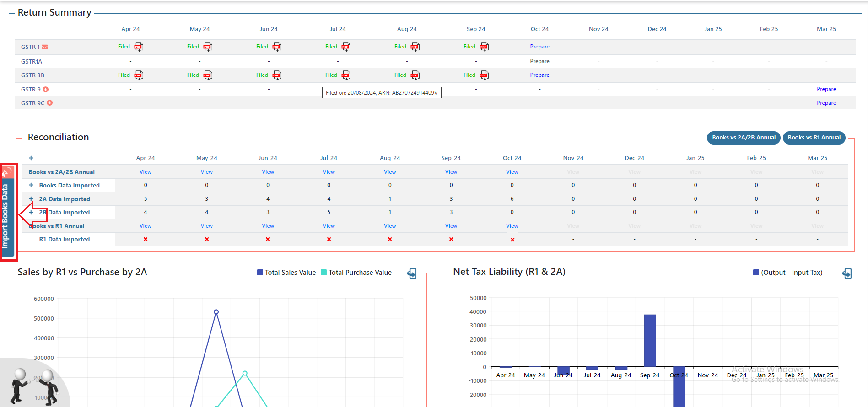Click the help assistant figures icon
The image size is (868, 407).
click(x=36, y=386)
